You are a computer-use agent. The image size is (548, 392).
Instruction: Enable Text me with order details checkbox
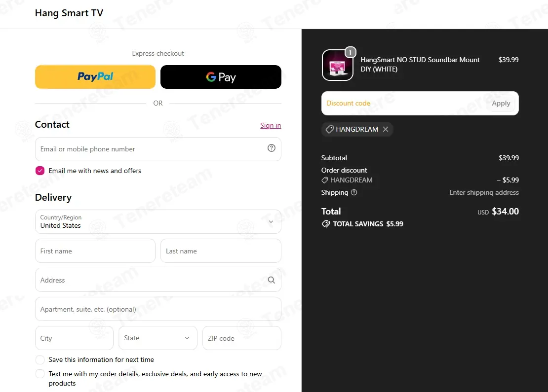pos(40,374)
